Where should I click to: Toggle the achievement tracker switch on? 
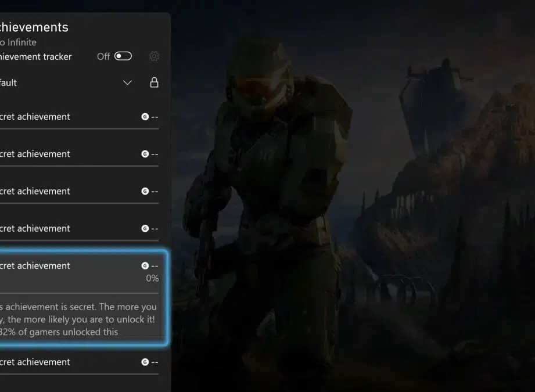pyautogui.click(x=123, y=56)
